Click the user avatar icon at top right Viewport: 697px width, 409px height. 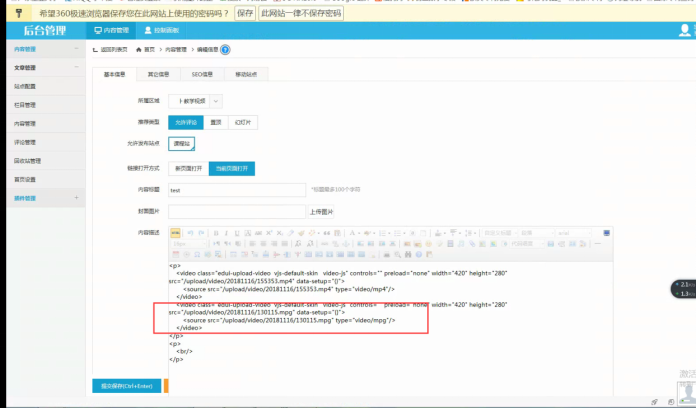(x=685, y=31)
